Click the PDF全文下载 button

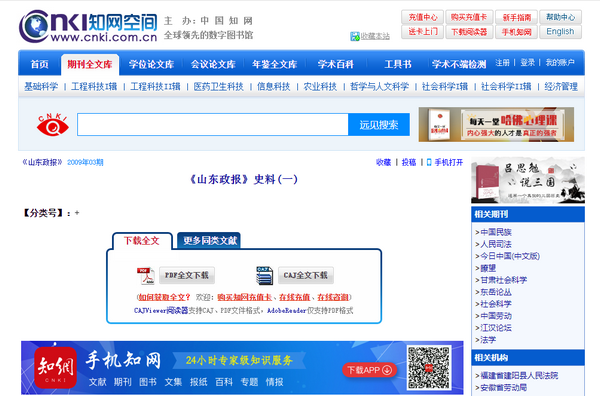(x=187, y=275)
